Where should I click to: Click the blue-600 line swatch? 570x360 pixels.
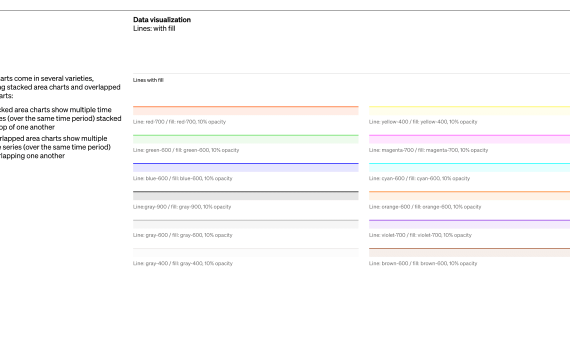coord(246,167)
